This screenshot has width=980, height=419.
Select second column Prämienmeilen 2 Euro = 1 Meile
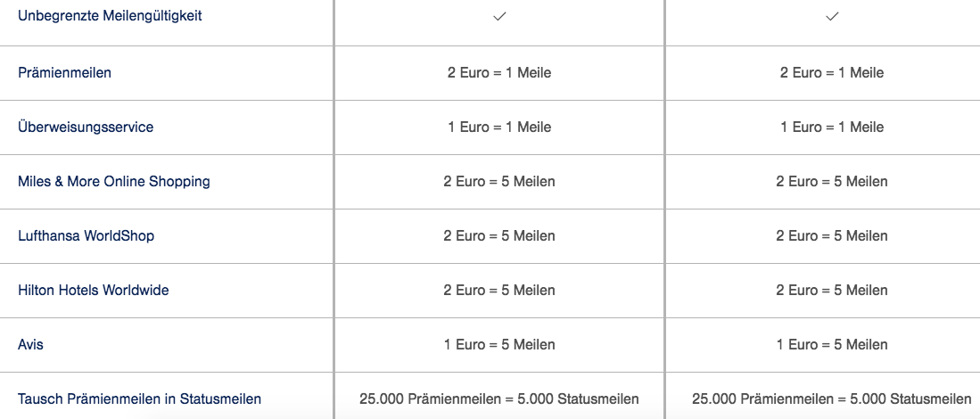tap(832, 72)
